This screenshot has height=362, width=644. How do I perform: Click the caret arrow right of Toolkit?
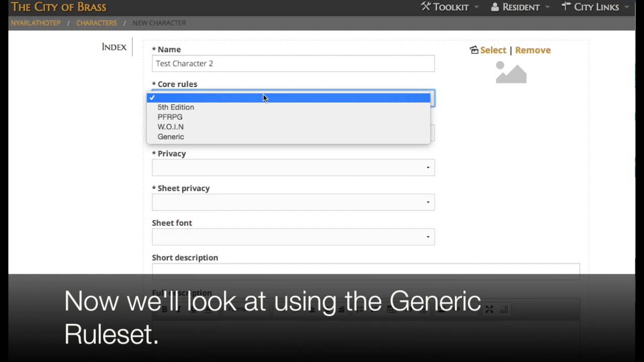tap(476, 7)
